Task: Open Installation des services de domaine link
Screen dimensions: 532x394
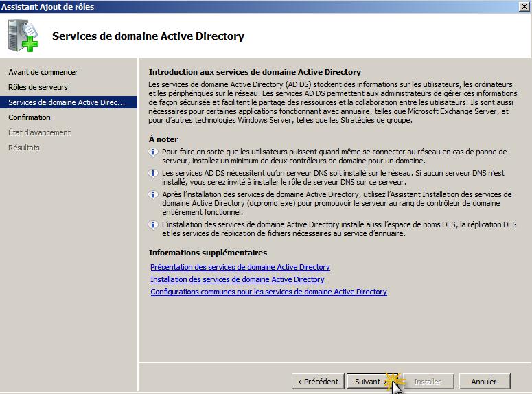Action: pyautogui.click(x=238, y=279)
